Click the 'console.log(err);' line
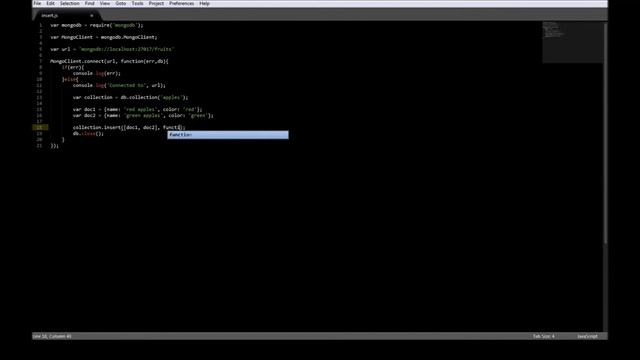This screenshot has width=640, height=360. tap(97, 73)
